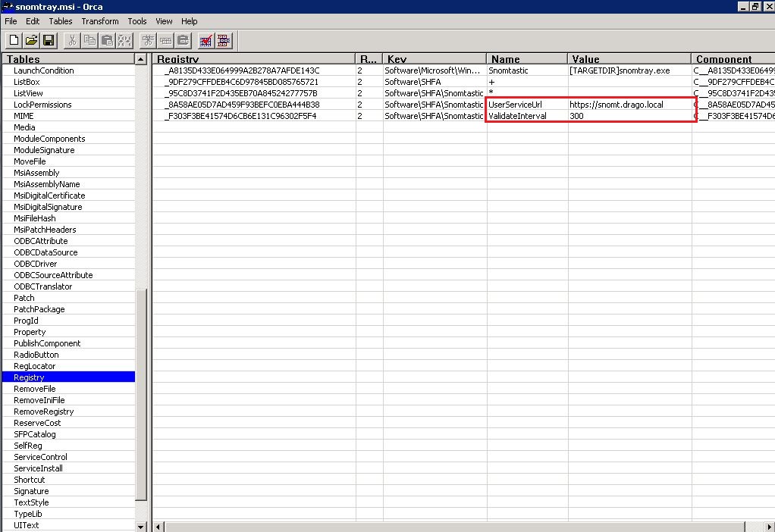Open an existing MSI package

pos(30,40)
